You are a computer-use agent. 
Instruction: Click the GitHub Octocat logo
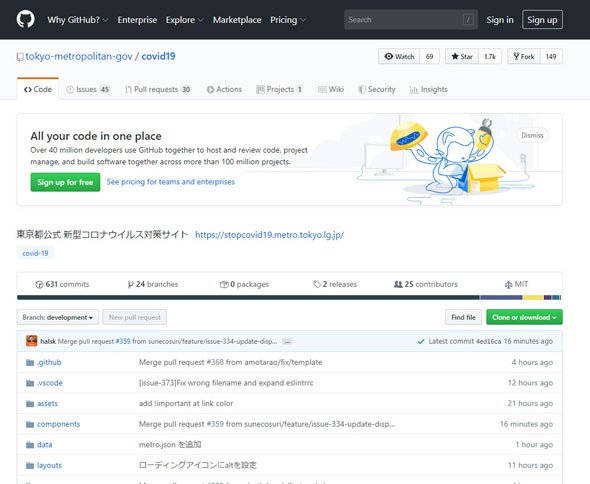click(x=26, y=19)
